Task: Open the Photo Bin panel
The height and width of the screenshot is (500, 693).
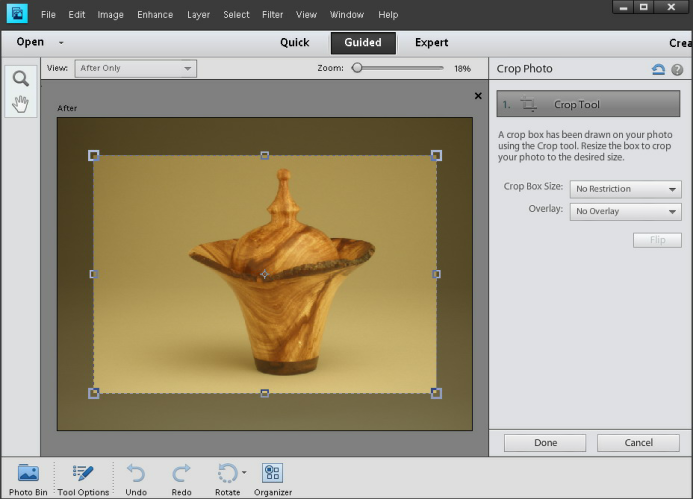Action: pos(28,473)
